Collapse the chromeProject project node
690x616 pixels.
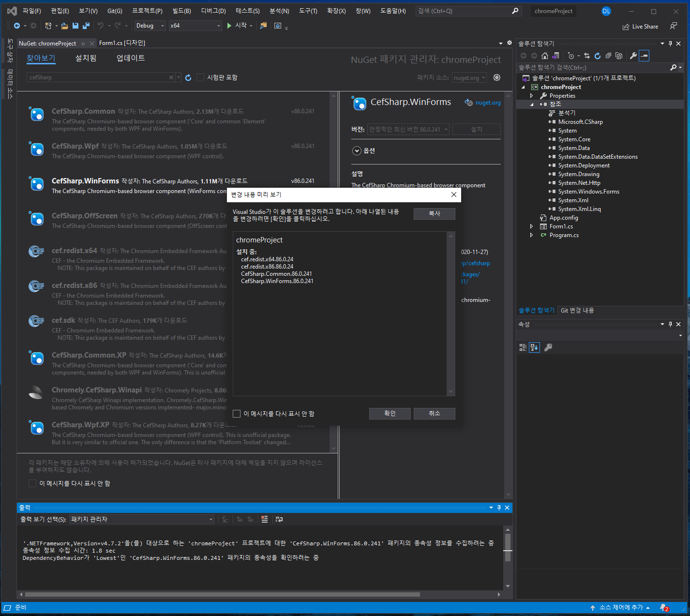pyautogui.click(x=523, y=87)
